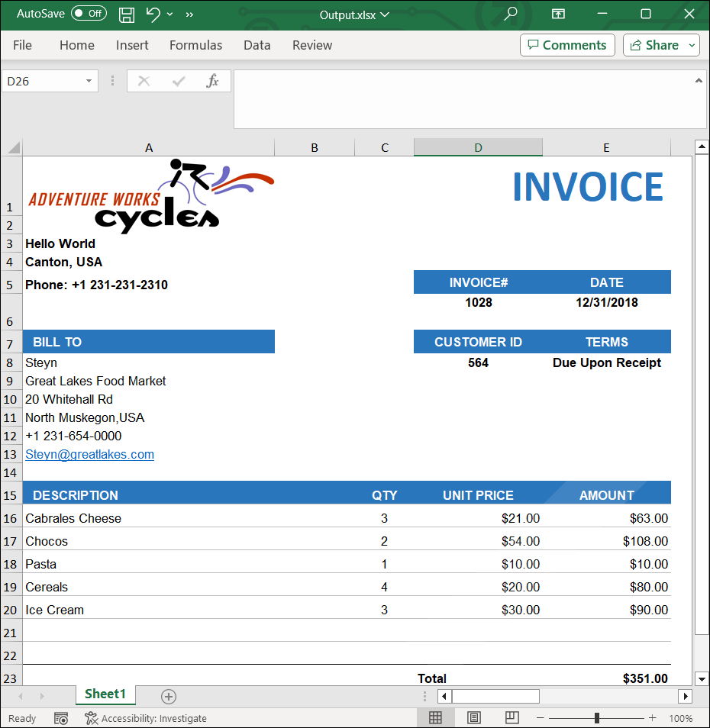Click the sheet tab bar splitter handle
The height and width of the screenshot is (728, 710).
424,696
